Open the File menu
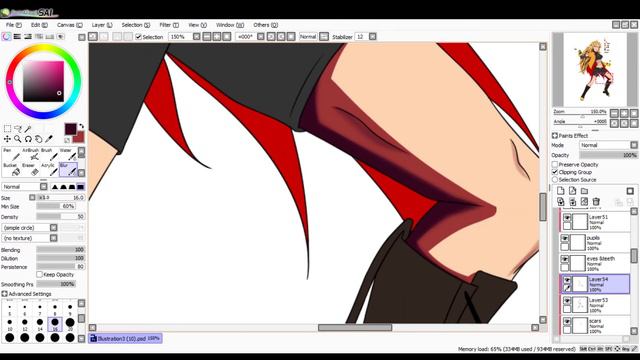This screenshot has height=360, width=640. point(13,25)
